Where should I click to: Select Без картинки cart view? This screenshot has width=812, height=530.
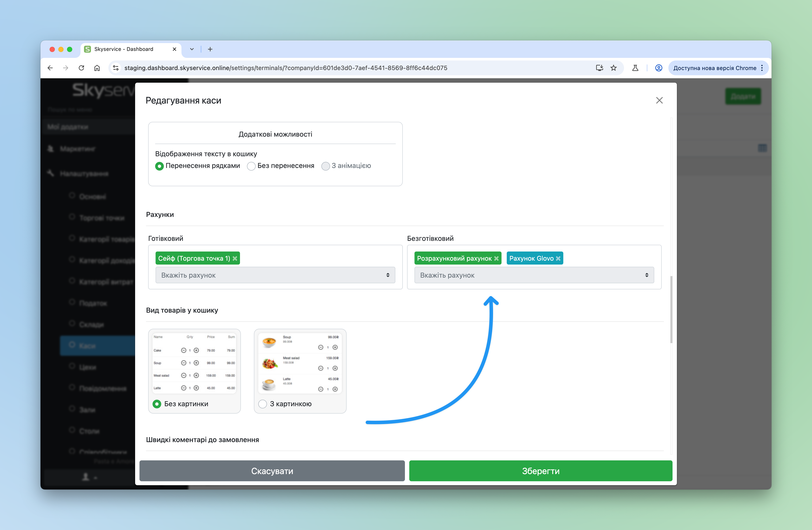click(157, 404)
